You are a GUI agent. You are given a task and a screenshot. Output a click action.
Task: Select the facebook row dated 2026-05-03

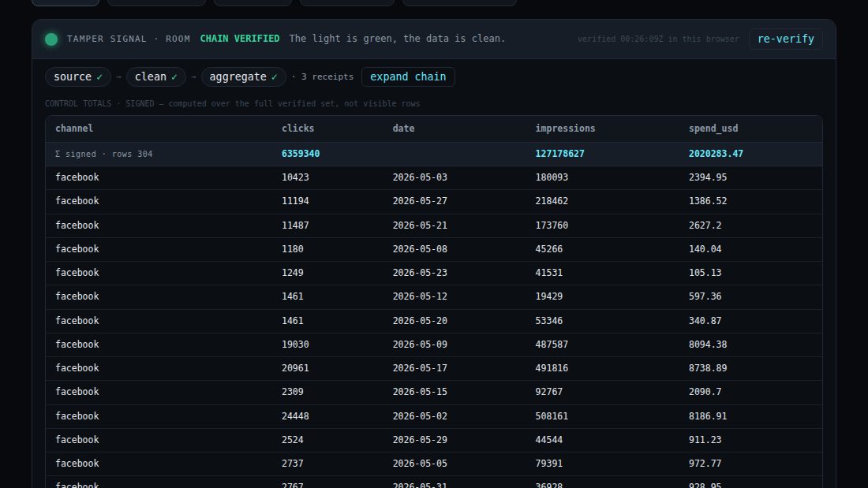click(x=434, y=177)
